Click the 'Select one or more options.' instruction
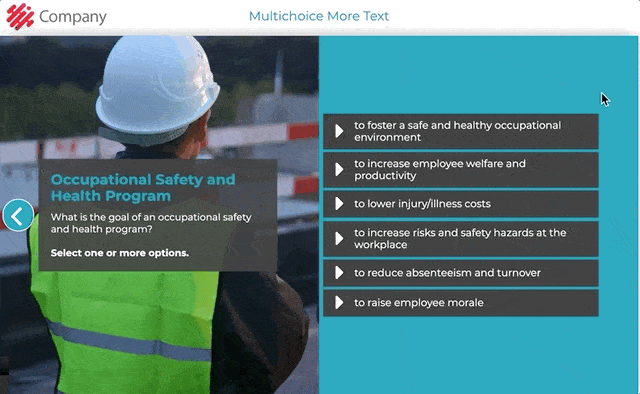The image size is (640, 394). tap(120, 253)
